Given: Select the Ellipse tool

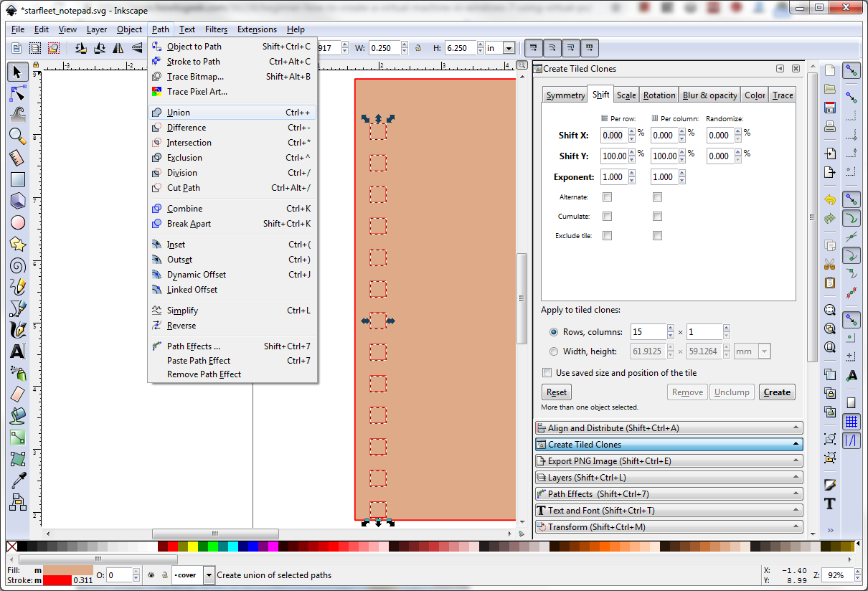Looking at the screenshot, I should 18,222.
